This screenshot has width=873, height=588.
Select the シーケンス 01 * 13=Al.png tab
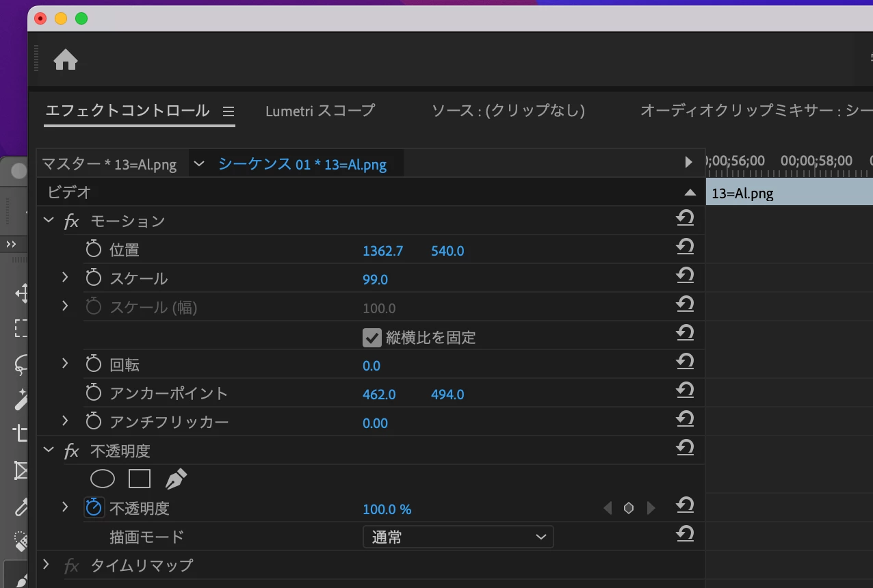point(302,165)
